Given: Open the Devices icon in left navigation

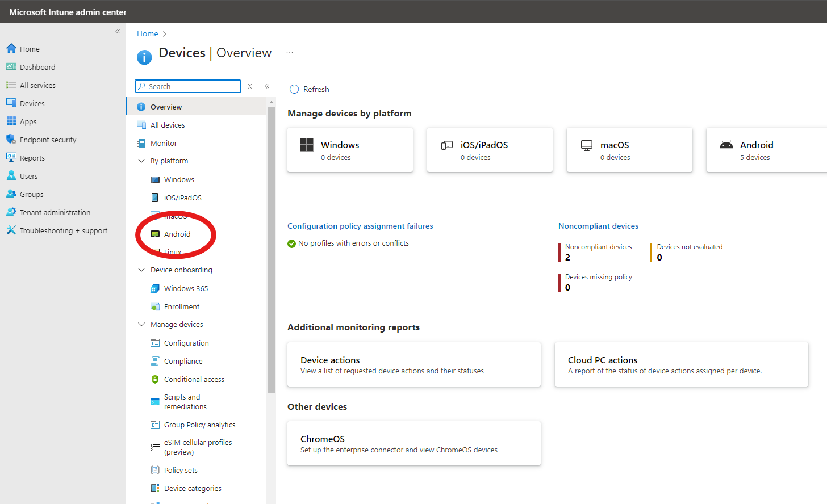Looking at the screenshot, I should tap(11, 103).
